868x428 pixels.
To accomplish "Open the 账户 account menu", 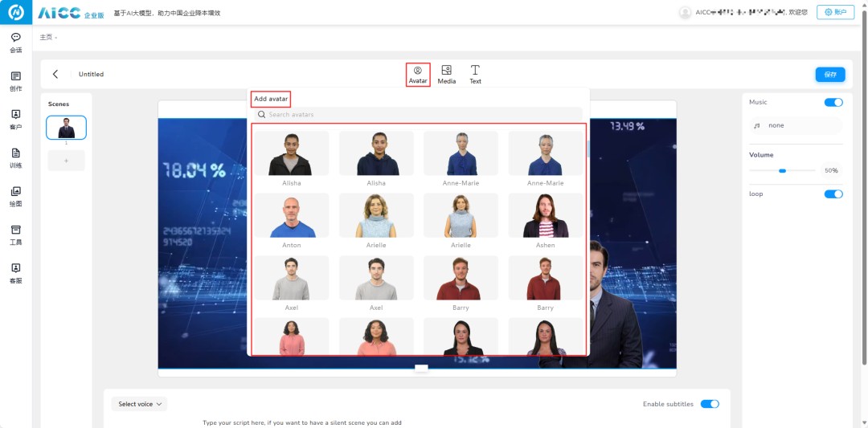I will click(835, 12).
